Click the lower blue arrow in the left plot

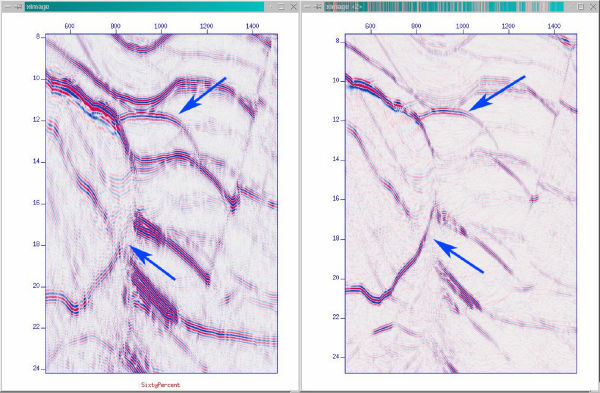pyautogui.click(x=152, y=263)
